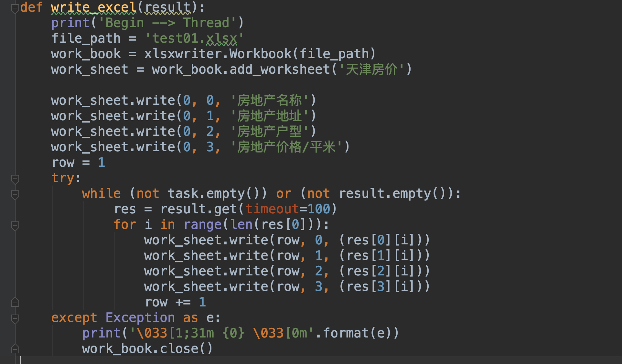Click the fold end marker at row += 1
The image size is (622, 364).
pyautogui.click(x=15, y=302)
